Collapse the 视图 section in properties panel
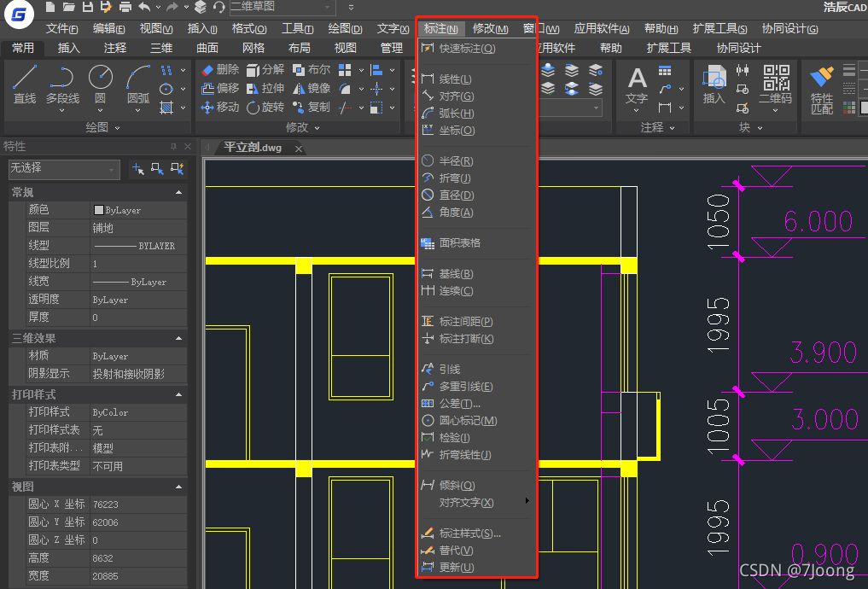The image size is (868, 589). click(x=178, y=487)
